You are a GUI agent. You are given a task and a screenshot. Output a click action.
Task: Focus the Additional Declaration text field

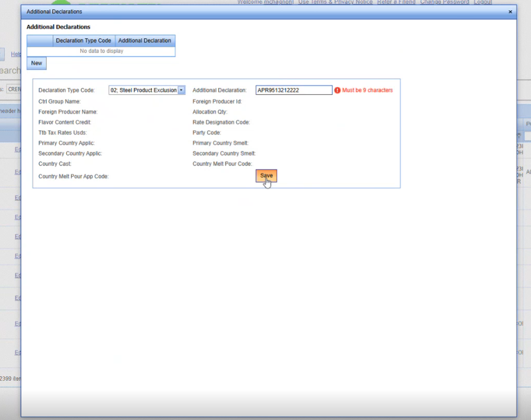294,90
